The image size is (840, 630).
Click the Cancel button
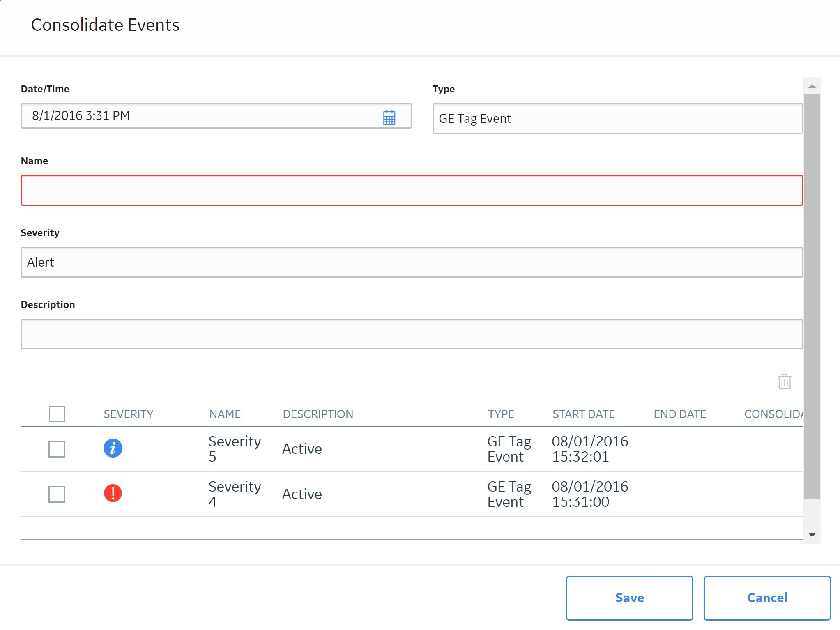(x=767, y=598)
